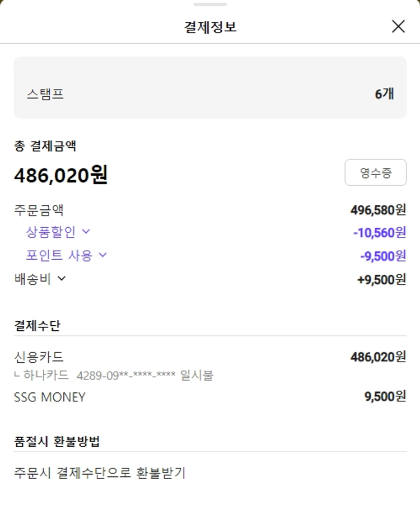The height and width of the screenshot is (520, 420).
Task: Expand the 배송비 shipping fee details
Action: [x=40, y=279]
